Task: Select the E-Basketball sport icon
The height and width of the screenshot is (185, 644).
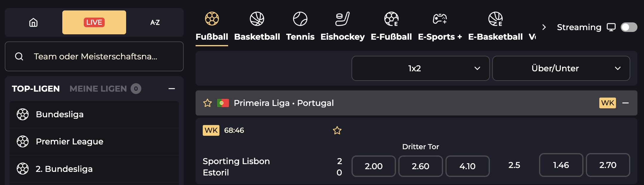Action: pos(496,18)
